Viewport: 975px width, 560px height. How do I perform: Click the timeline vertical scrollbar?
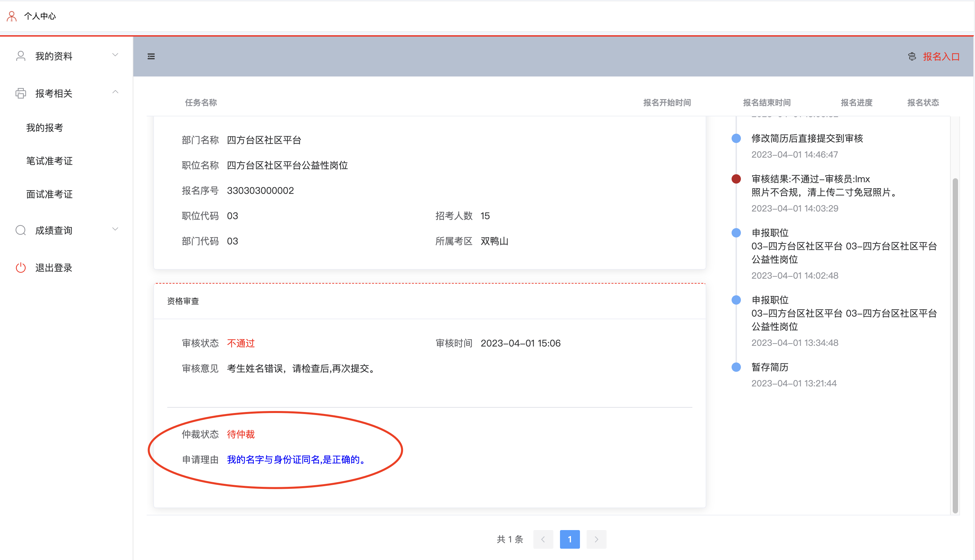tap(955, 346)
